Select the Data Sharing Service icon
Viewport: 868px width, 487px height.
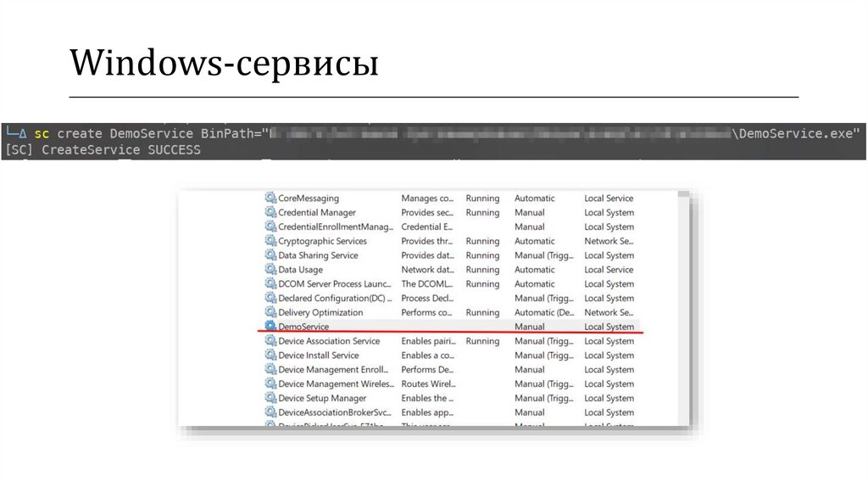click(x=270, y=255)
